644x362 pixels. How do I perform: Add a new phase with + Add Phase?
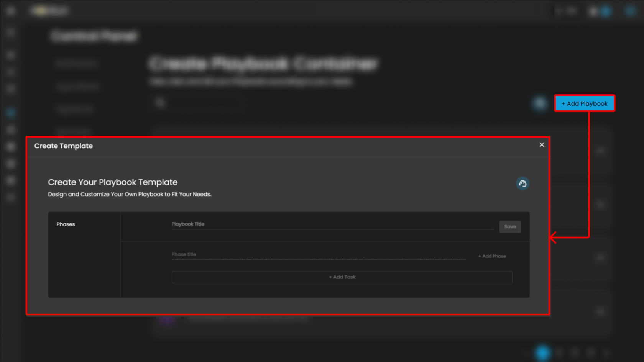click(x=492, y=256)
